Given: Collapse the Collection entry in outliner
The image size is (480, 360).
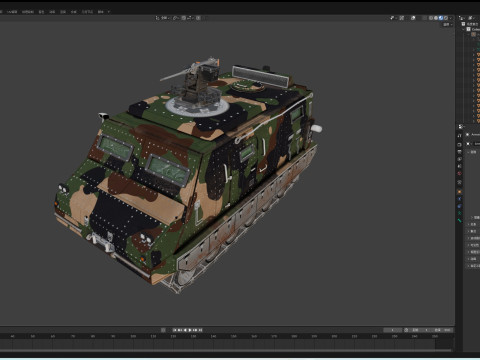Looking at the screenshot, I should 464,29.
